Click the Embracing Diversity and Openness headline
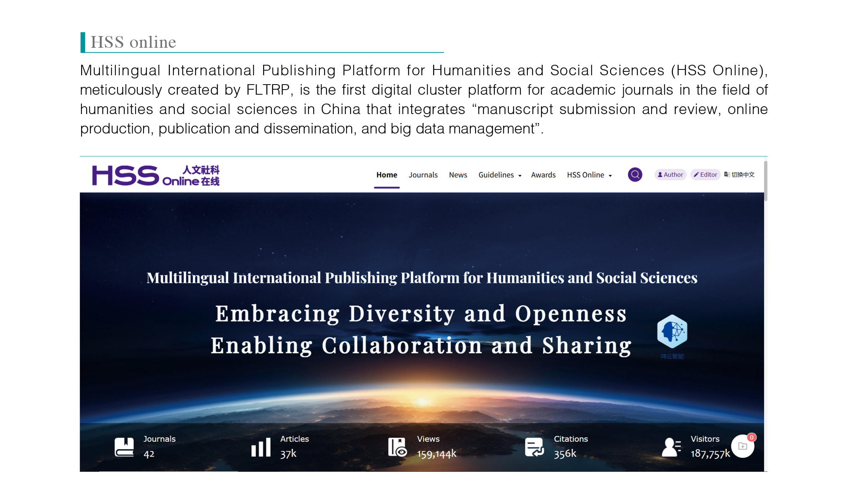The width and height of the screenshot is (848, 504). (421, 313)
